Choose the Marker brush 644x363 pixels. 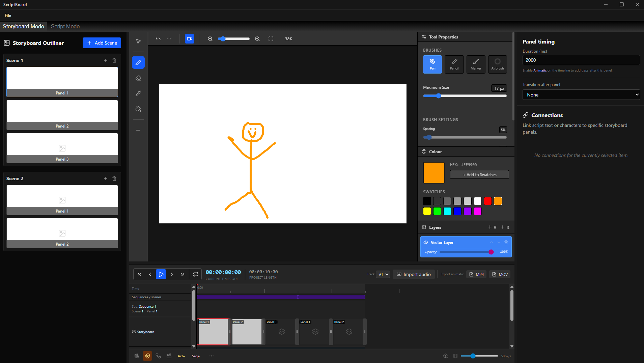[x=476, y=64]
